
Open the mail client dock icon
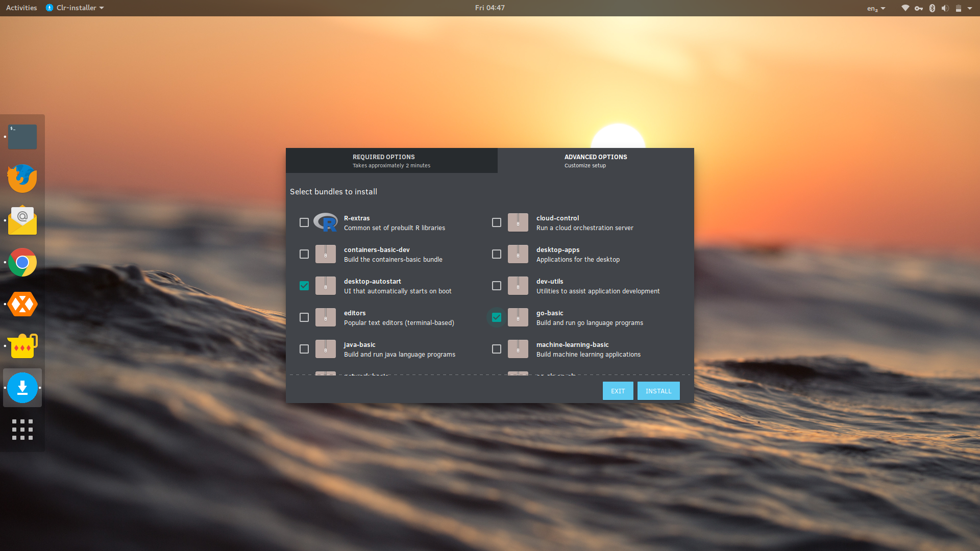pyautogui.click(x=22, y=220)
